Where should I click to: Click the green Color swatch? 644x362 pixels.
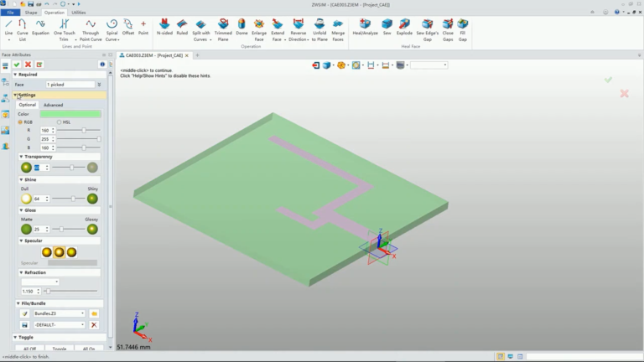[x=70, y=114]
